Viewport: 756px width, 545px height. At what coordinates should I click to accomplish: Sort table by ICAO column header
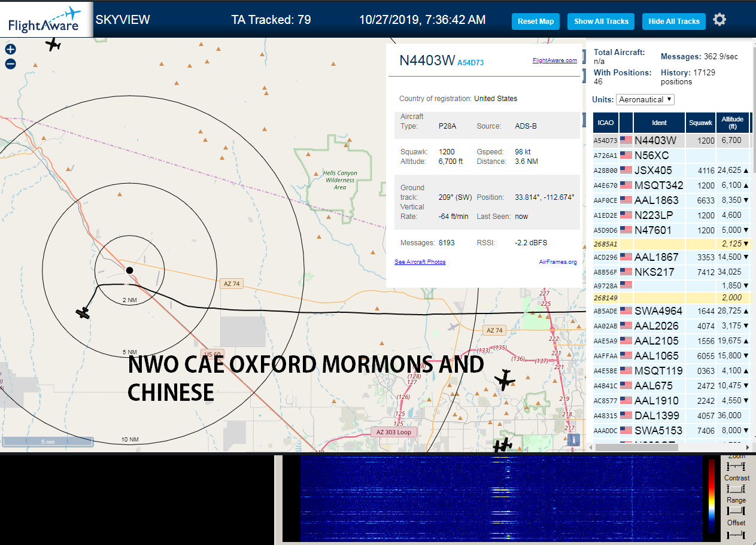point(606,123)
